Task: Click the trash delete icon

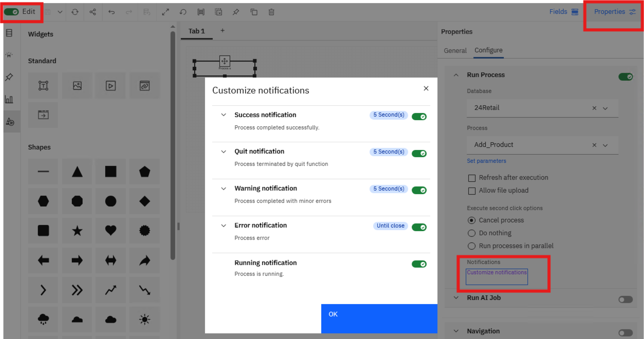Action: pyautogui.click(x=271, y=12)
